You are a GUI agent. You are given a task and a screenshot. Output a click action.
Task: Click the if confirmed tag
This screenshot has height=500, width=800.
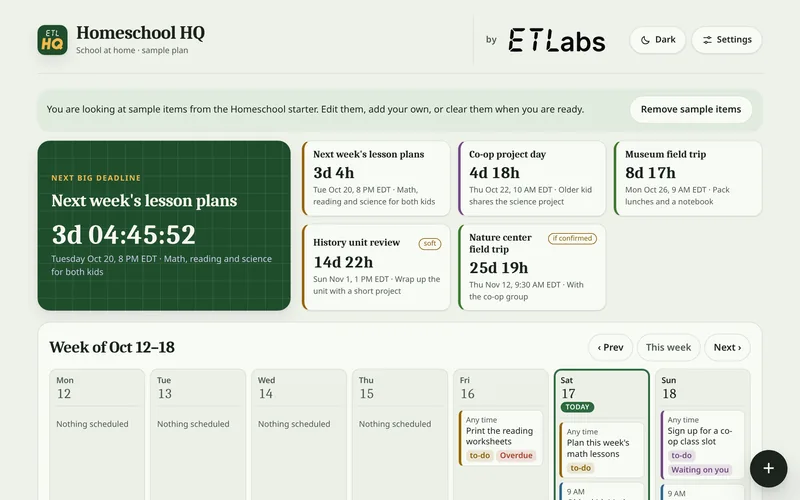coord(572,238)
